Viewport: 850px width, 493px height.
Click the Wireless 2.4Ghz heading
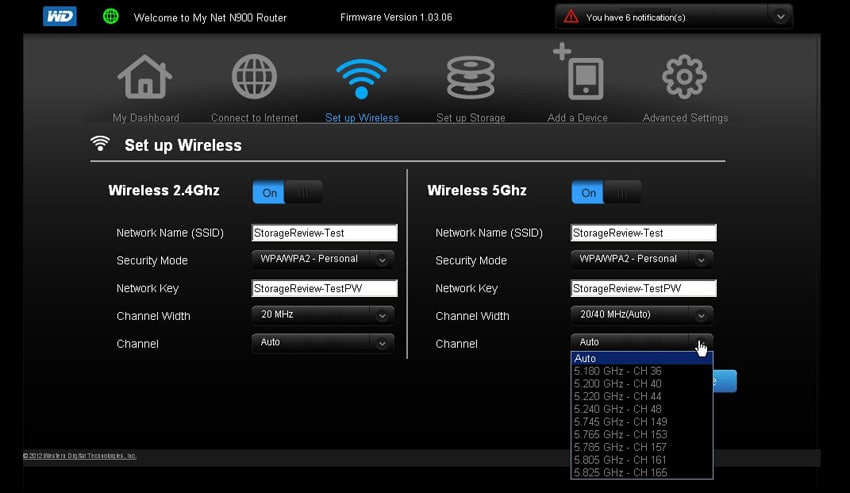[x=164, y=190]
